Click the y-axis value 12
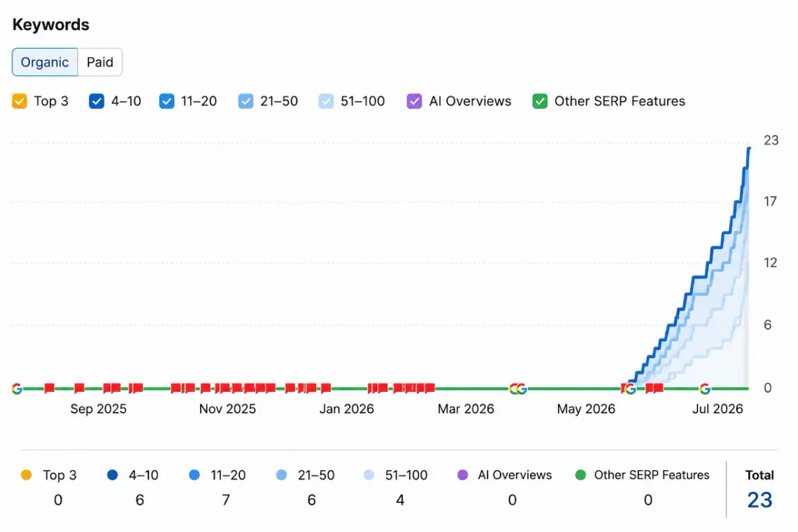 click(770, 263)
